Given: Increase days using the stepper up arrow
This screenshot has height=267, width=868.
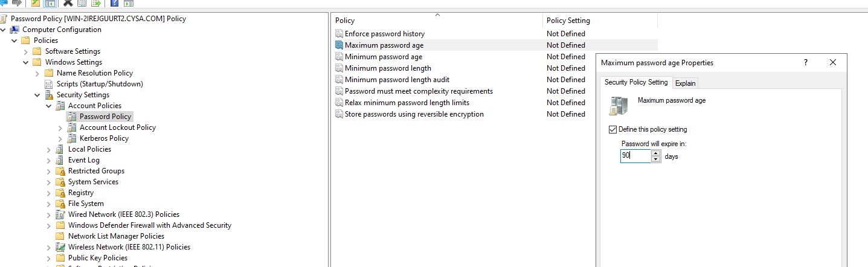Looking at the screenshot, I should pyautogui.click(x=656, y=153).
